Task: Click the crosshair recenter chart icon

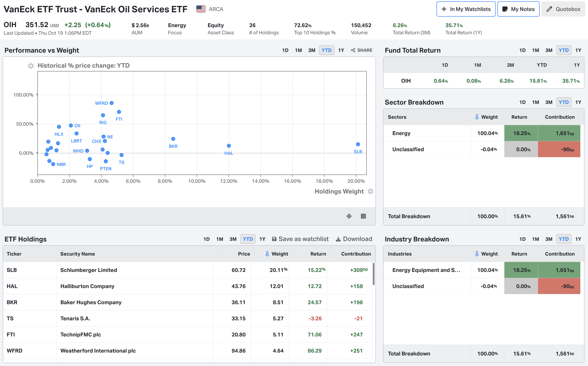Action: coord(349,216)
